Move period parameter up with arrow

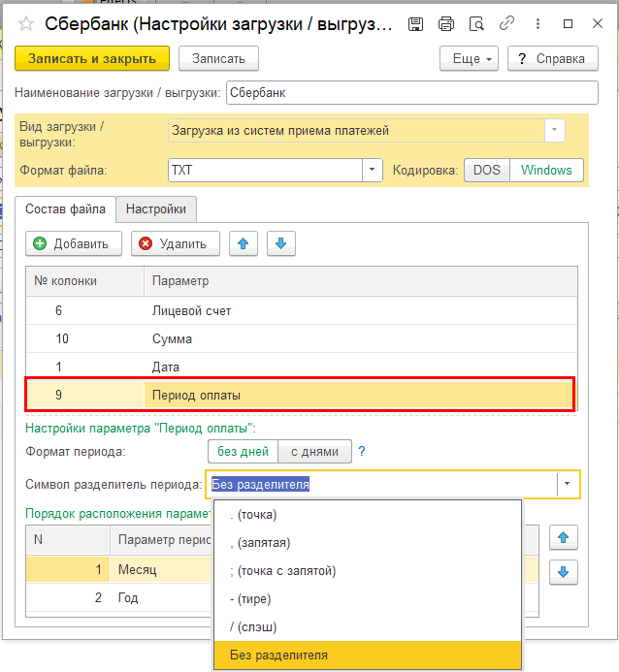pos(564,537)
